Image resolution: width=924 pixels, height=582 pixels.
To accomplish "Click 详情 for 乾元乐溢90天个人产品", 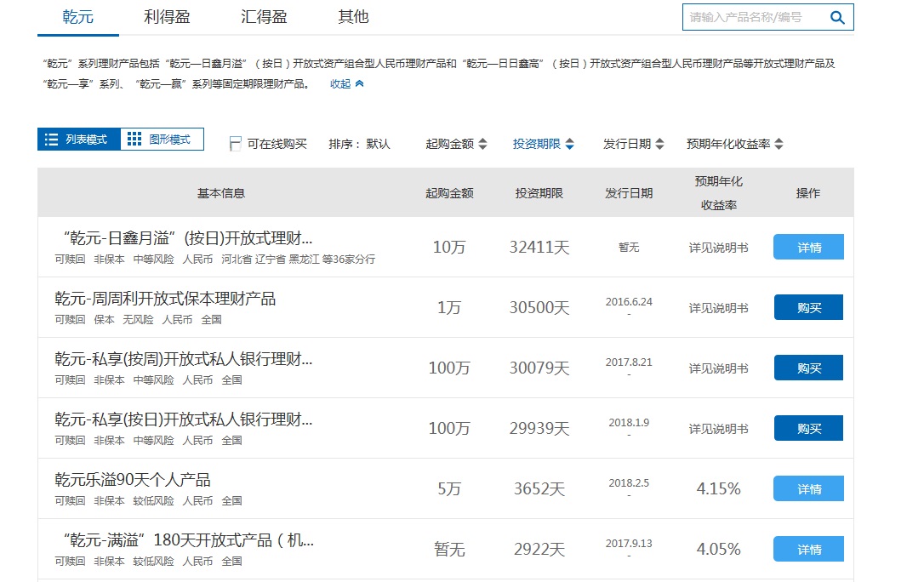I will coord(807,488).
